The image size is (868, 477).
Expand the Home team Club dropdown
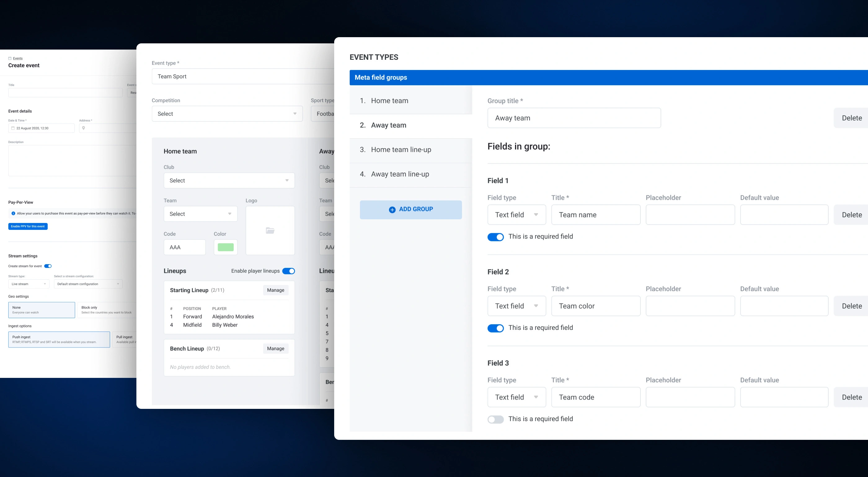[x=229, y=181]
